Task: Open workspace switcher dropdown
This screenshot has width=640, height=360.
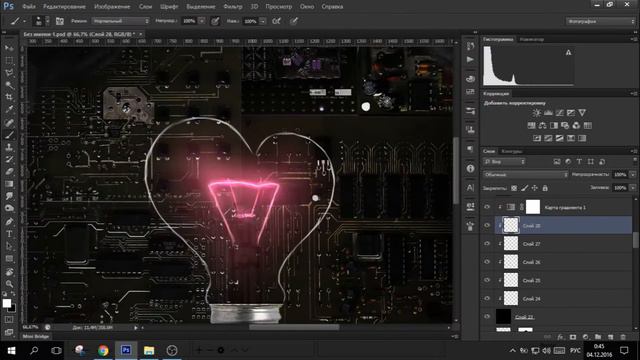Action: point(600,21)
